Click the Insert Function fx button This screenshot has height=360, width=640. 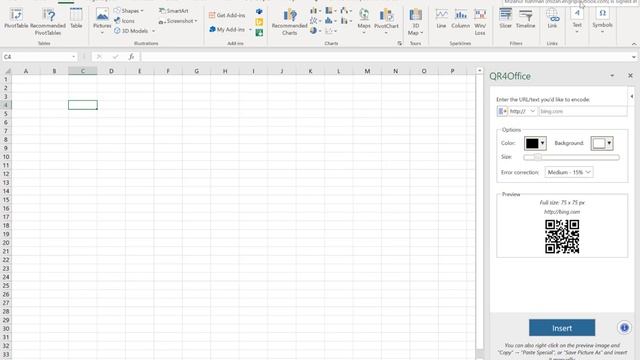pos(131,57)
